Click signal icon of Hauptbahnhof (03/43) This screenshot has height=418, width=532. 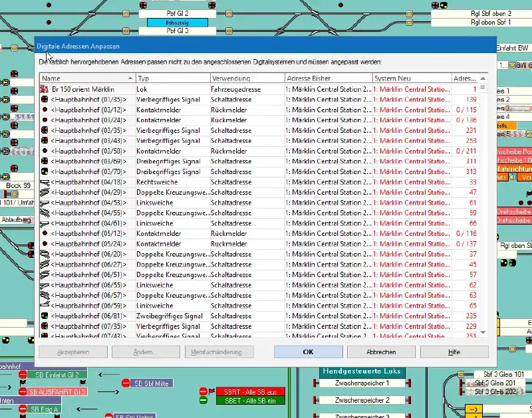[x=45, y=140]
